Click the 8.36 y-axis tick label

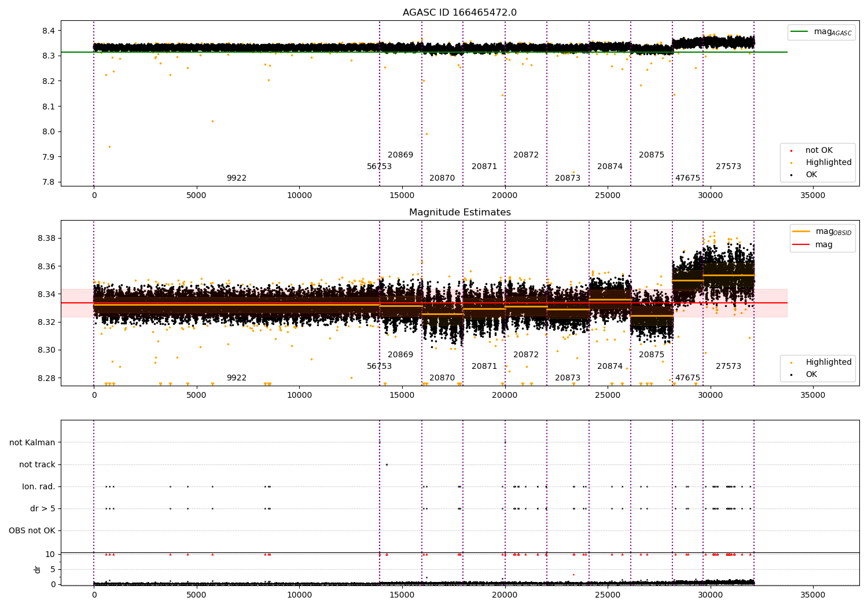[x=46, y=267]
